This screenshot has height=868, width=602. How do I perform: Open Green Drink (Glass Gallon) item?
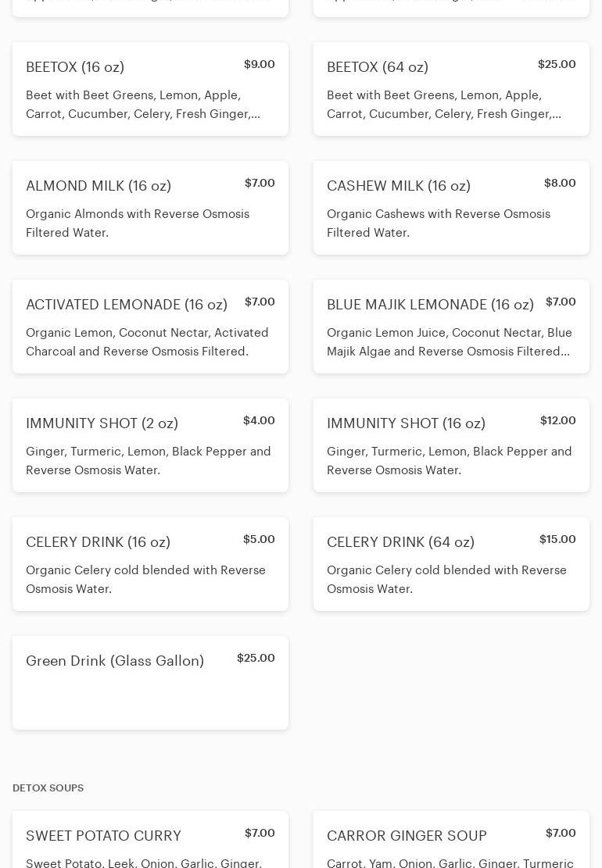[x=150, y=683]
